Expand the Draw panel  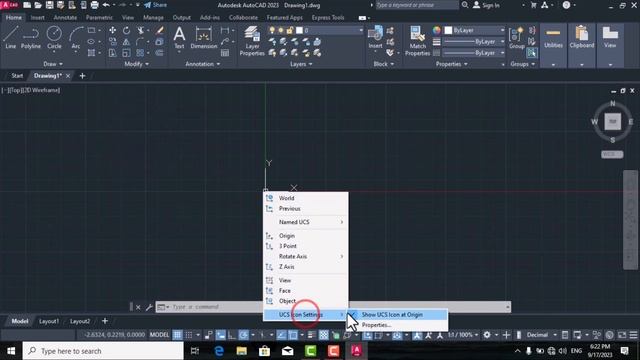coord(53,64)
